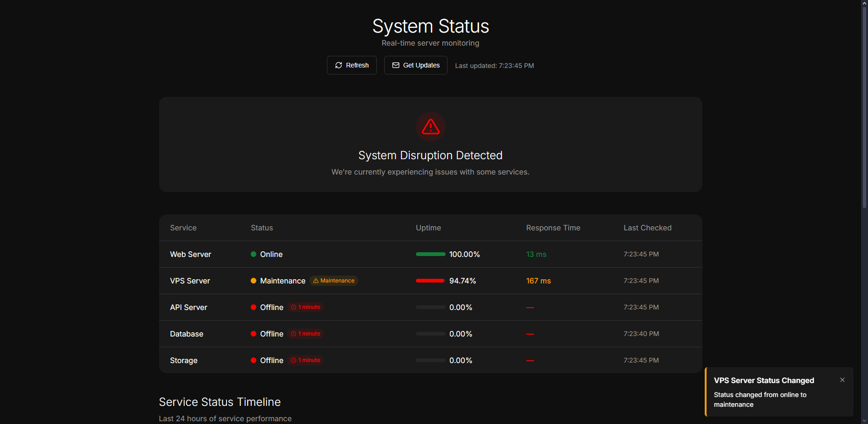The image size is (868, 424).
Task: Click the orange Maintenance badge on VPS Server
Action: tap(334, 281)
